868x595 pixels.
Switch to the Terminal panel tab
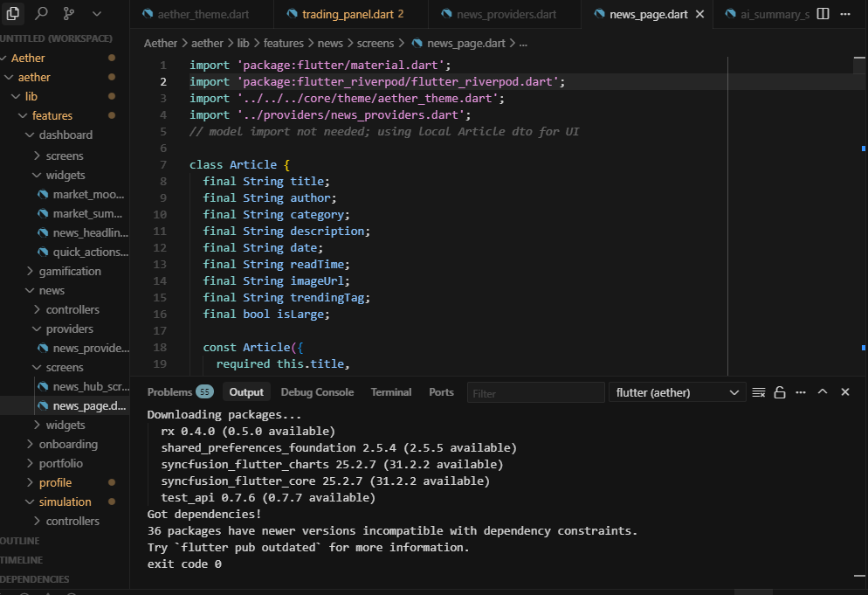pos(390,392)
